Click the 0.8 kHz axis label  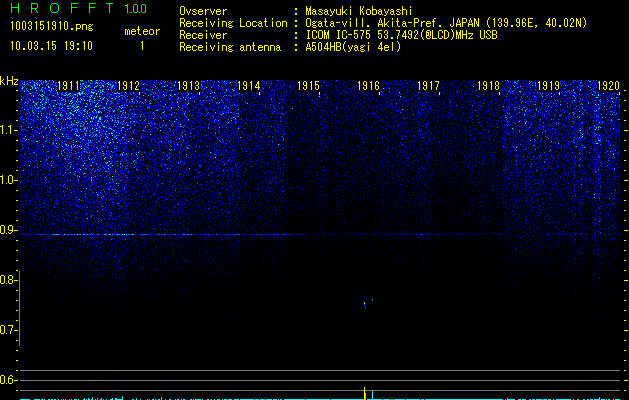tap(8, 280)
